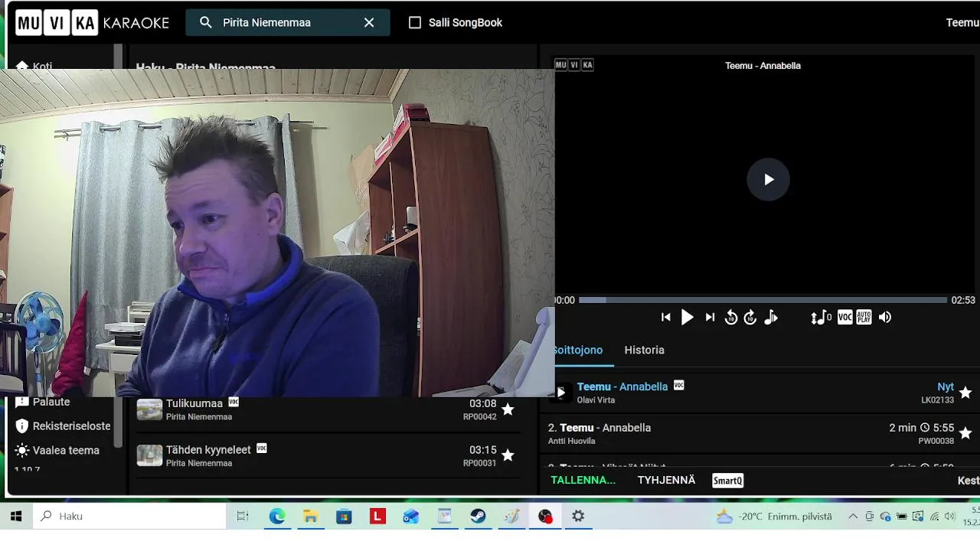Open the weather widget showing -20°C
980x551 pixels.
point(773,517)
